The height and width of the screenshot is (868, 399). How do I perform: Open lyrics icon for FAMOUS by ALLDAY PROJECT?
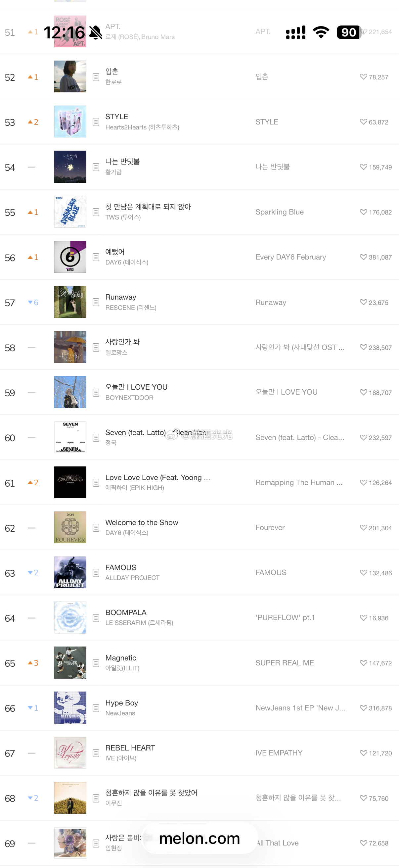tap(96, 573)
